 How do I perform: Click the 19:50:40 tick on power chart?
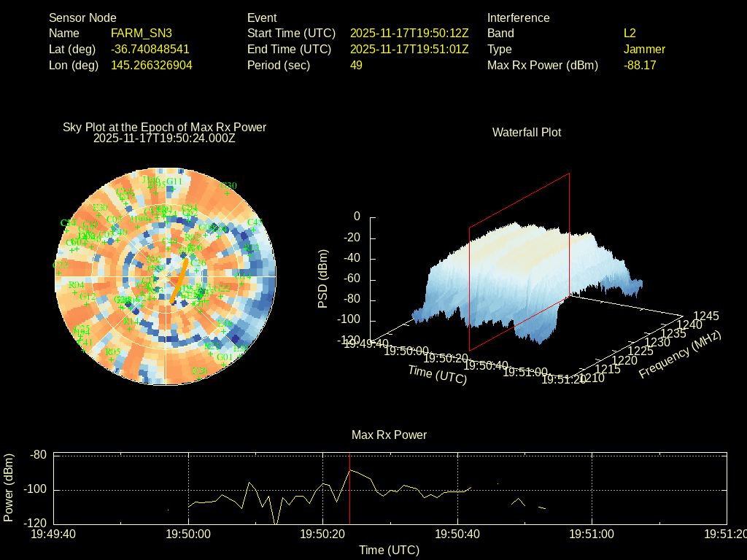click(x=457, y=534)
